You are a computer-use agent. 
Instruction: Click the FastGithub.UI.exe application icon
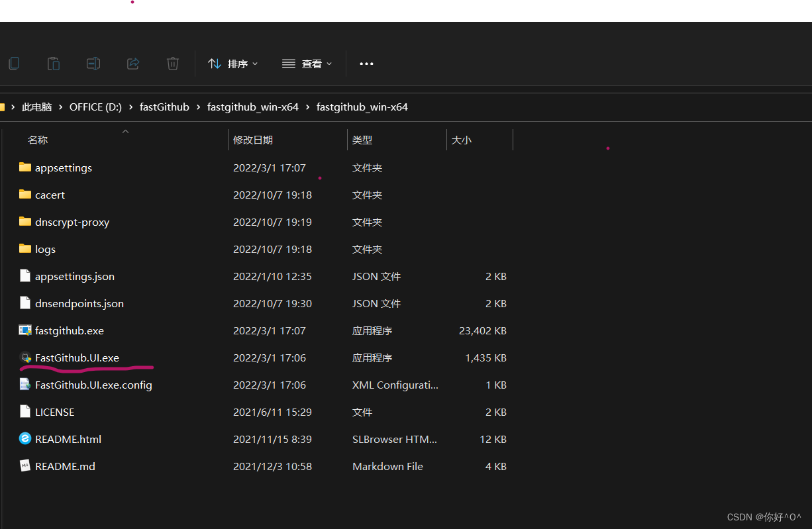pyautogui.click(x=25, y=358)
